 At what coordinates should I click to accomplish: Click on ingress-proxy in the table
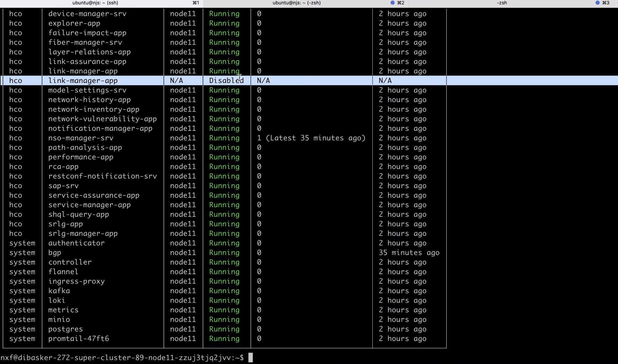(77, 281)
